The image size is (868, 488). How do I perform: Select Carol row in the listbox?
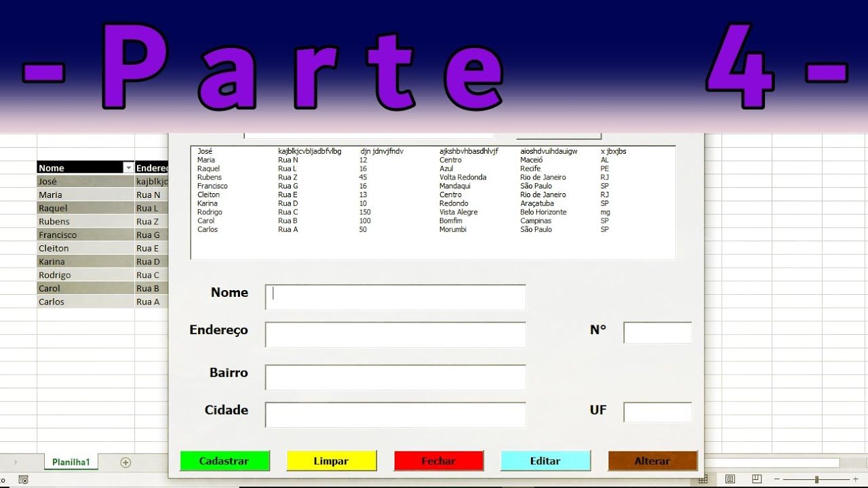coord(433,221)
